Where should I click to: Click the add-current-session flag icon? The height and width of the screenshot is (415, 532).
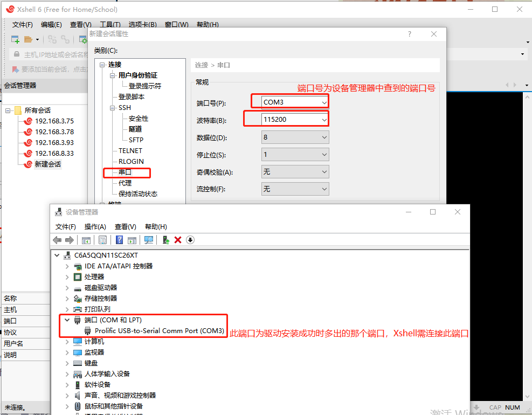(15, 69)
